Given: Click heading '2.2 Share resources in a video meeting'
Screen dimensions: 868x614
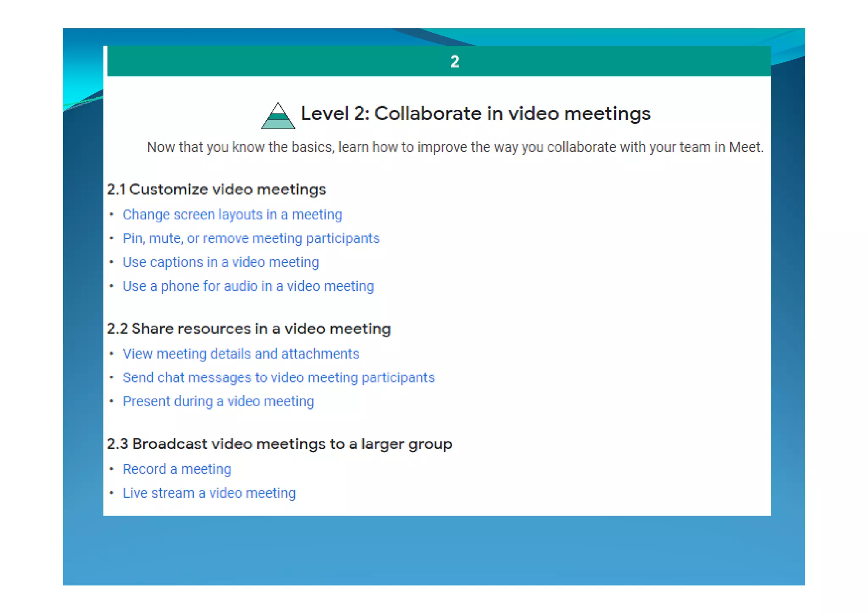Looking at the screenshot, I should 249,329.
